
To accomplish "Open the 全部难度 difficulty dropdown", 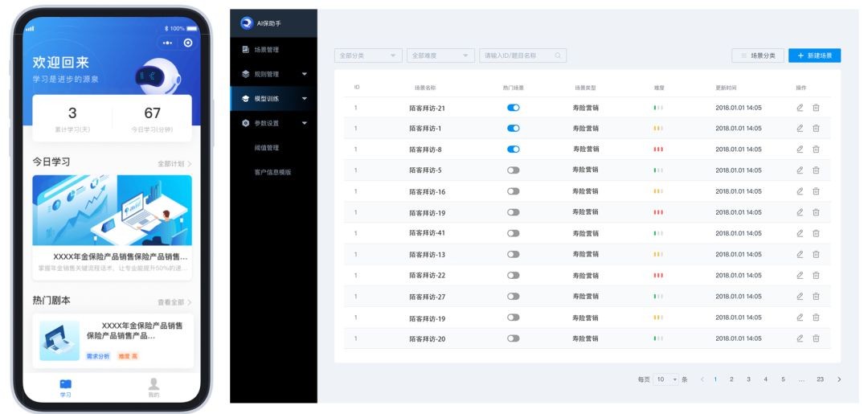I will coord(440,56).
